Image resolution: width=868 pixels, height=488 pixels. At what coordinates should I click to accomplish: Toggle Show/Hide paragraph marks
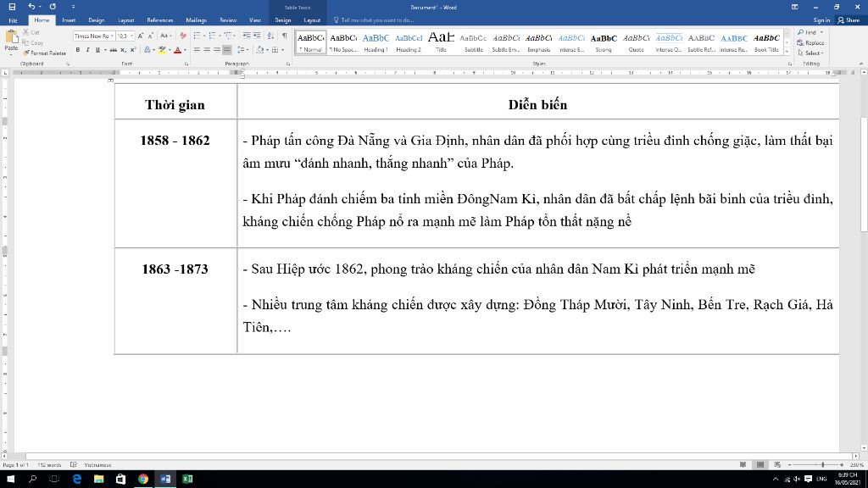point(285,36)
